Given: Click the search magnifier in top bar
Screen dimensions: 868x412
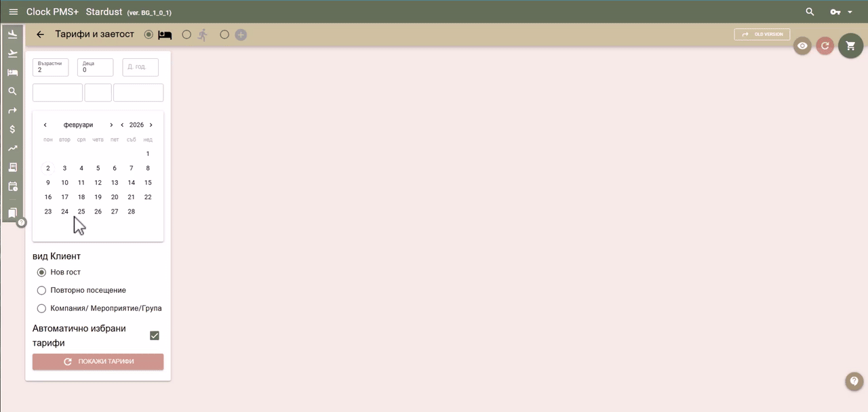Looking at the screenshot, I should pos(810,12).
